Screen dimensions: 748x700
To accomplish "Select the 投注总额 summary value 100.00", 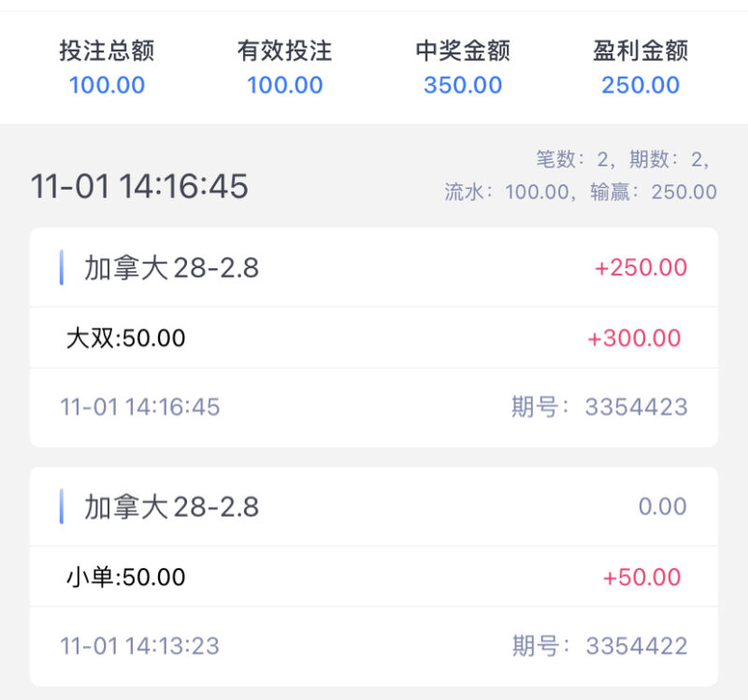I will pyautogui.click(x=108, y=85).
